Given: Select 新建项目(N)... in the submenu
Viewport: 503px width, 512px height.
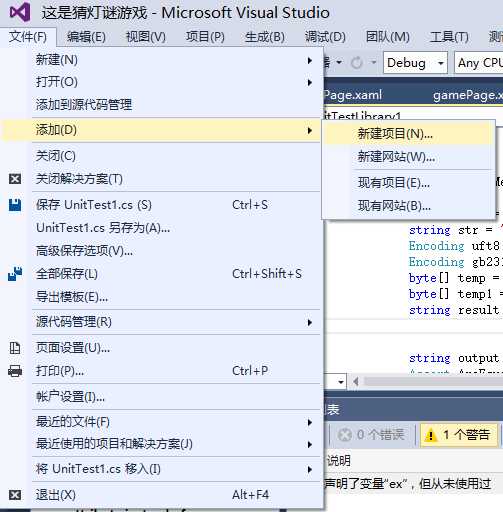Looking at the screenshot, I should coord(408,134).
